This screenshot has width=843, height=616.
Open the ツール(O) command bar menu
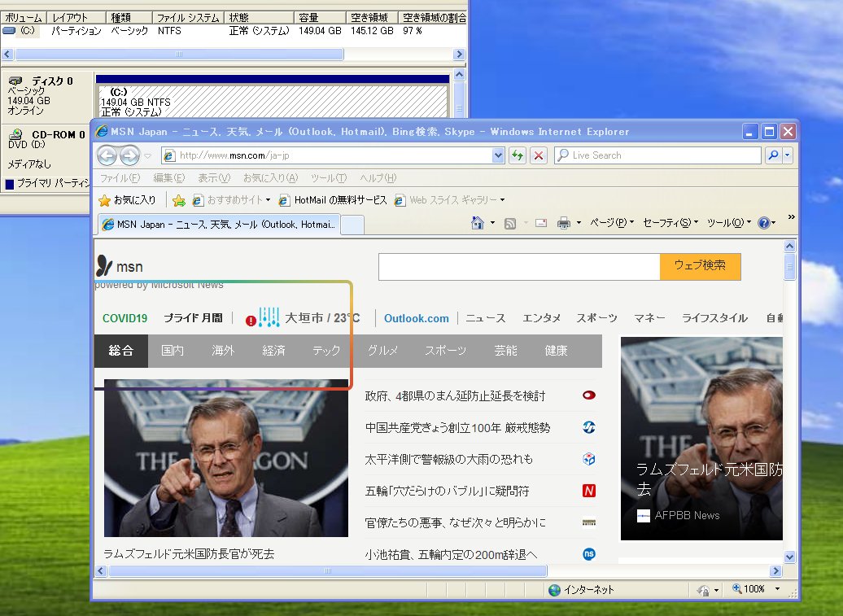(728, 222)
